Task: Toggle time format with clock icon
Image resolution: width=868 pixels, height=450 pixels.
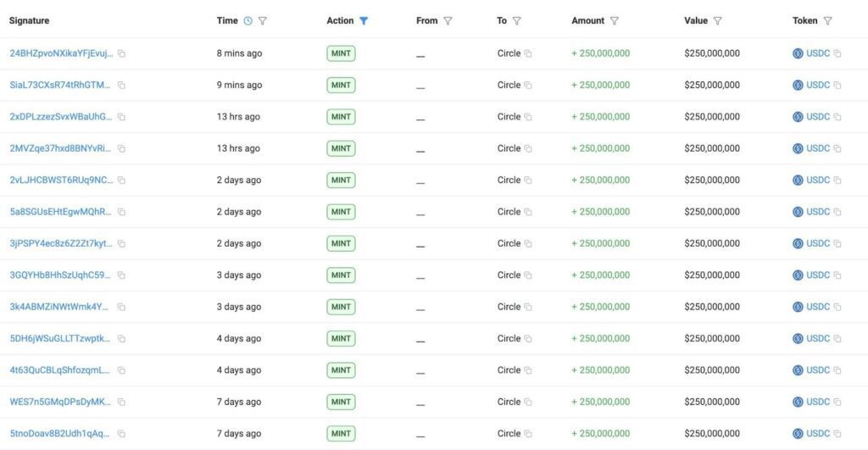Action: tap(248, 20)
